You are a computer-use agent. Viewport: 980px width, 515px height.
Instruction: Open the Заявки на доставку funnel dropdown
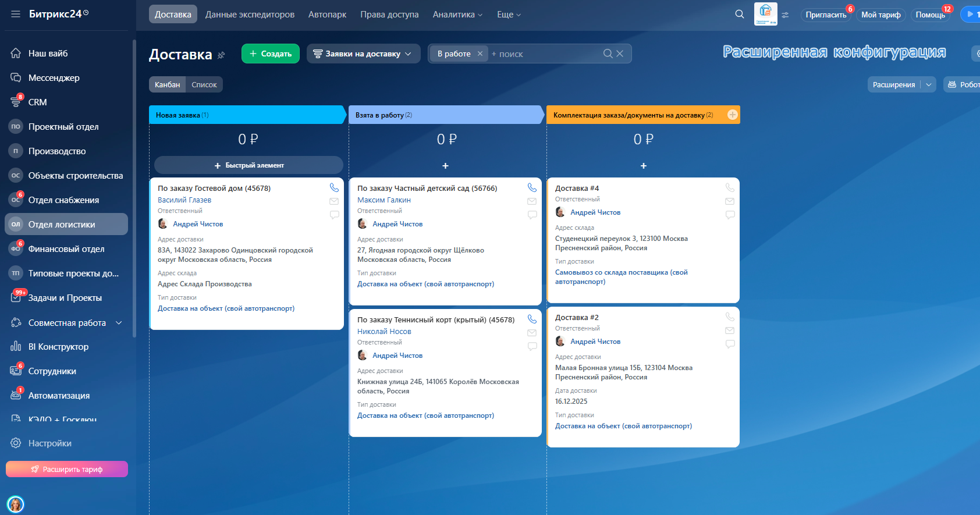click(363, 54)
